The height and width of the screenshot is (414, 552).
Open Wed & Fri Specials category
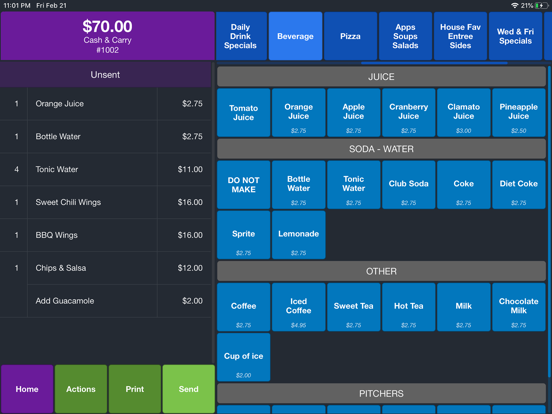(x=515, y=36)
